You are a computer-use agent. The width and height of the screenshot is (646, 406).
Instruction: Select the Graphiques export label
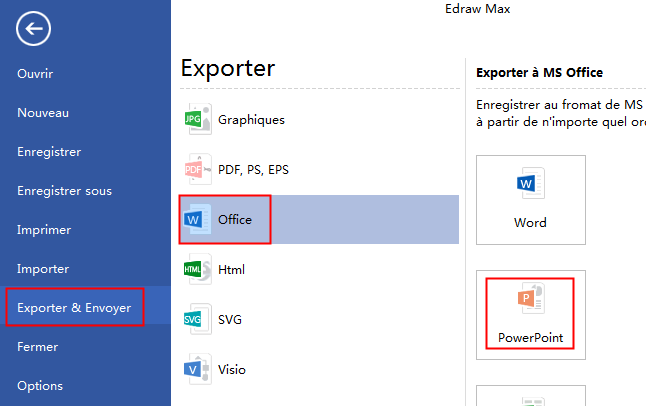click(251, 120)
